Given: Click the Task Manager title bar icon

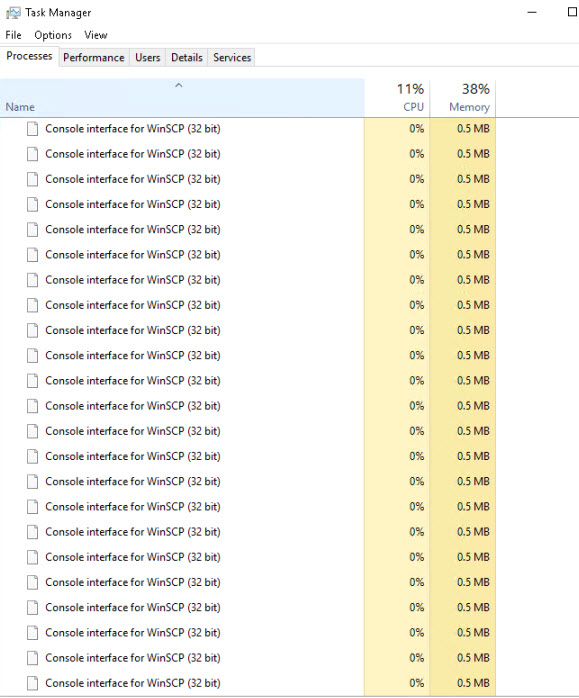Looking at the screenshot, I should (13, 13).
